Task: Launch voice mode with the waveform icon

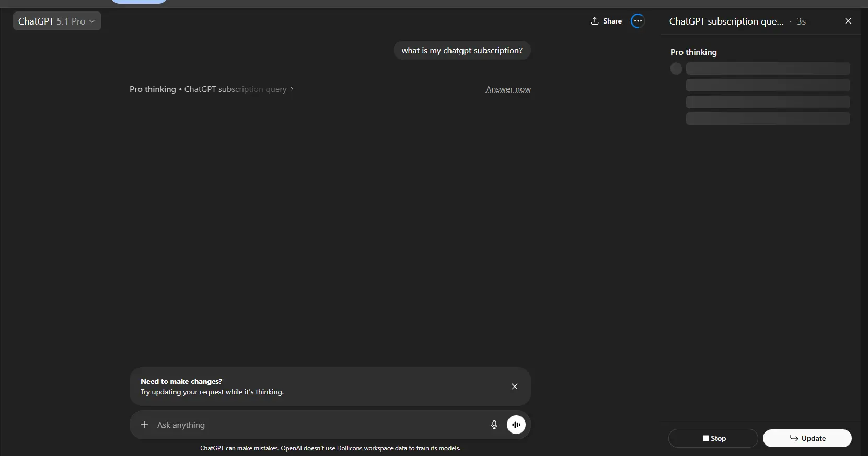Action: (516, 425)
